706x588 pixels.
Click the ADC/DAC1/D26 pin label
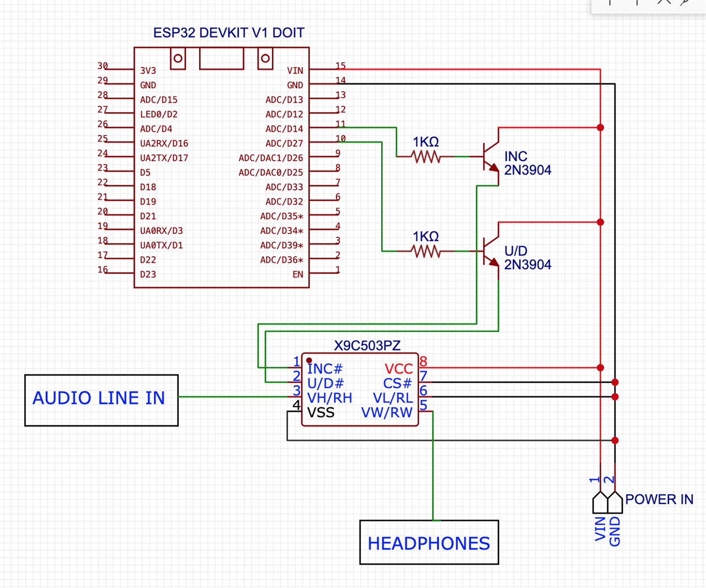(x=271, y=158)
